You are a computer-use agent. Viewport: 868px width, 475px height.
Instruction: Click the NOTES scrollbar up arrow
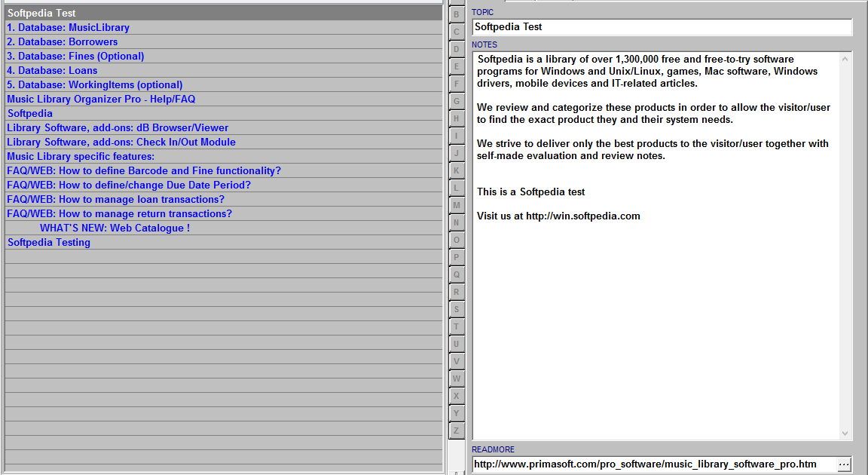click(x=845, y=59)
